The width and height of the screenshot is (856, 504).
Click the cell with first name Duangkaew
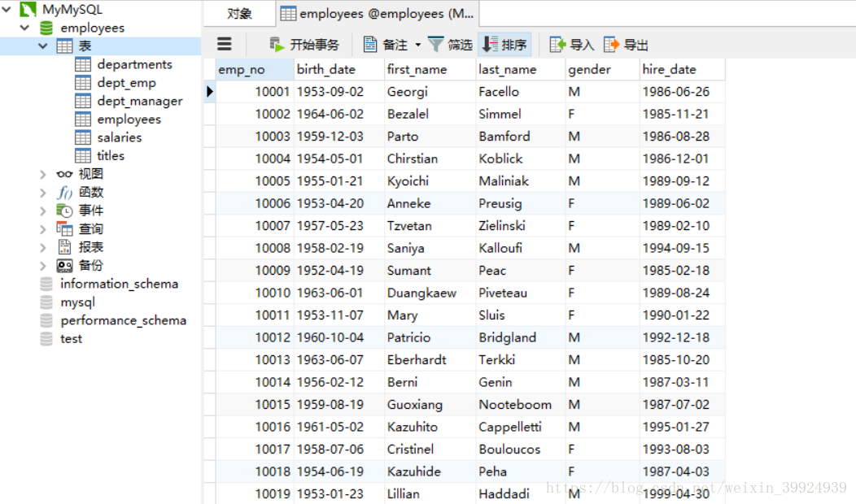pos(430,293)
